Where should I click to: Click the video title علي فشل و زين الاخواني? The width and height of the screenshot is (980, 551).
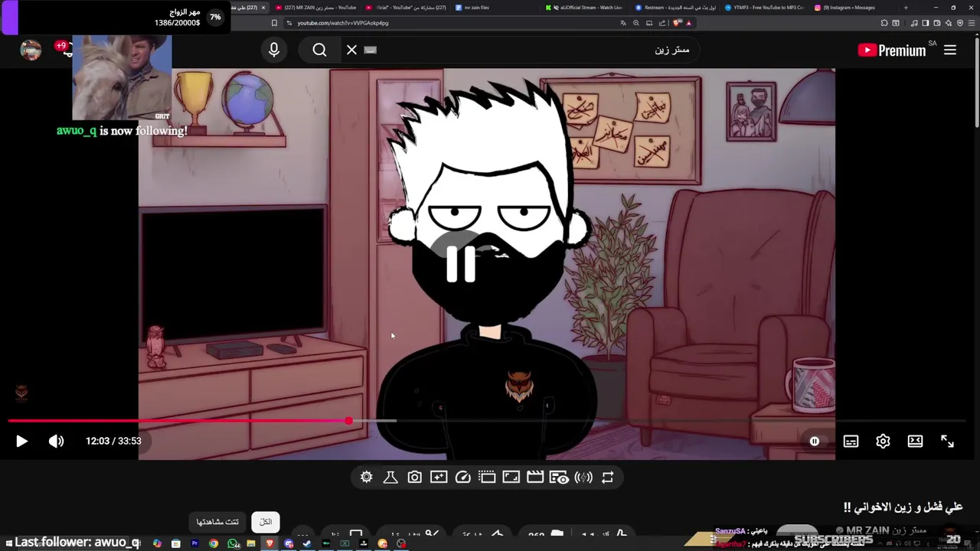pyautogui.click(x=903, y=507)
